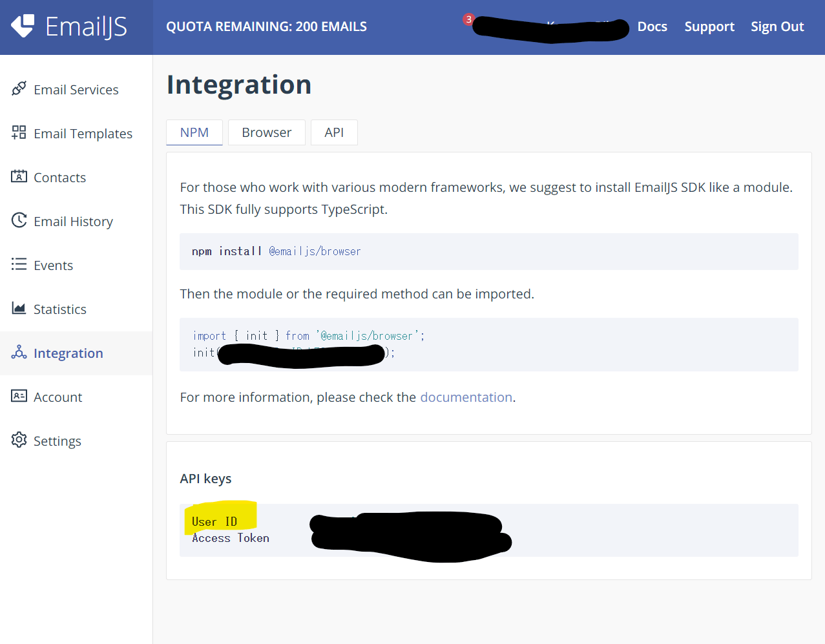
Task: Switch to the Browser tab
Action: pyautogui.click(x=267, y=132)
